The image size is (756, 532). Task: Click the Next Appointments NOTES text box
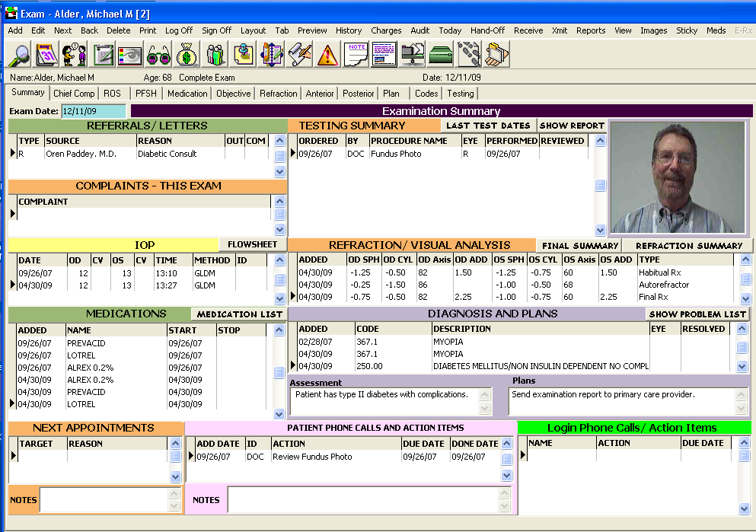tap(104, 500)
